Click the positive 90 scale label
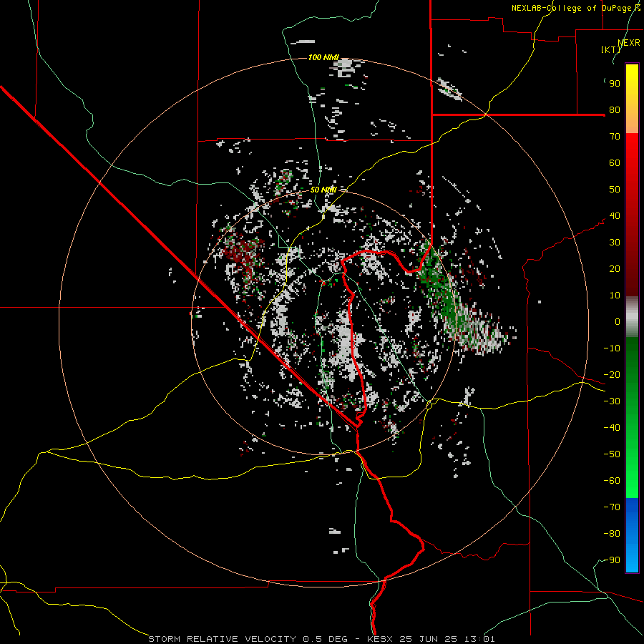644x644 pixels. [x=615, y=84]
